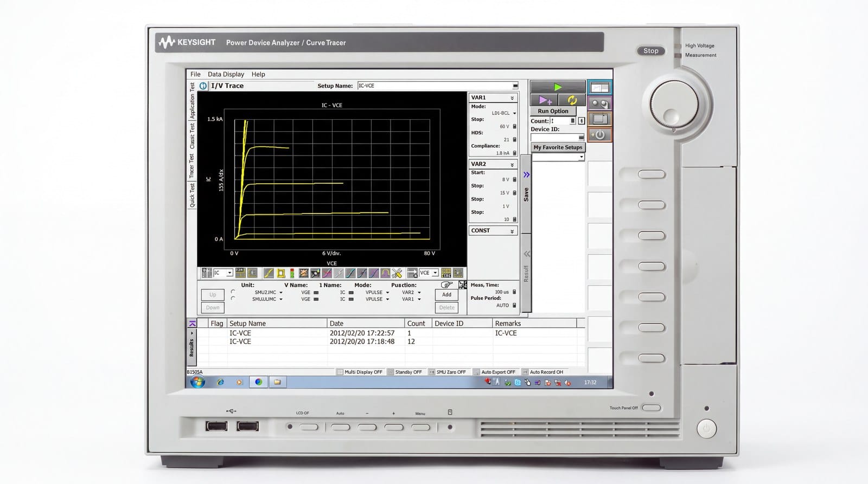
Task: Click the keypad icon next to 100 us
Action: (514, 292)
